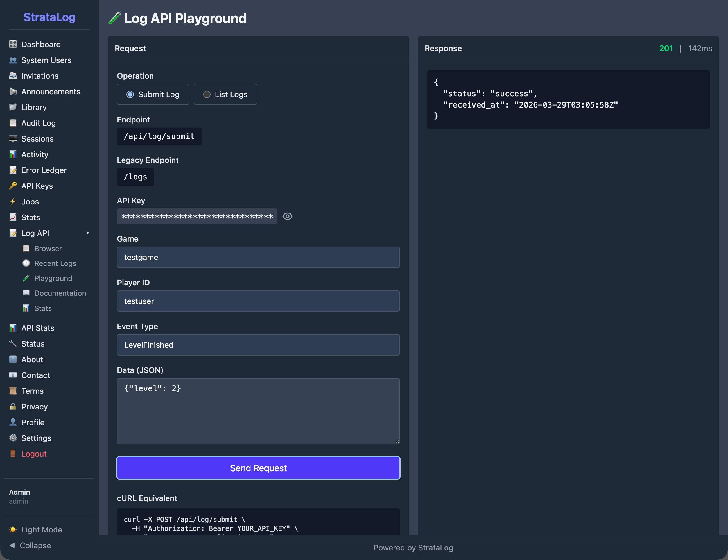Open Recent Logs via the clock icon
Viewport: 728px width, 560px height.
pyautogui.click(x=26, y=263)
